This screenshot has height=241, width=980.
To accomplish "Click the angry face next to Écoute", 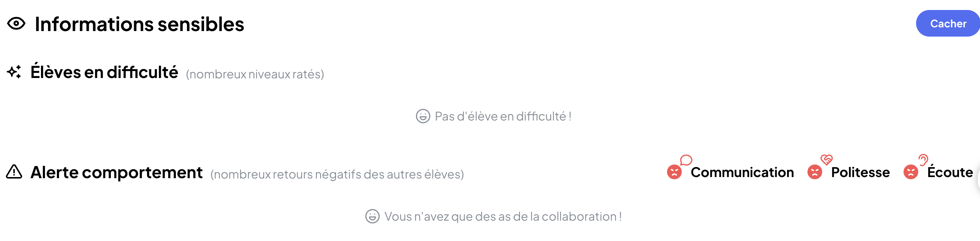I will pos(911,172).
